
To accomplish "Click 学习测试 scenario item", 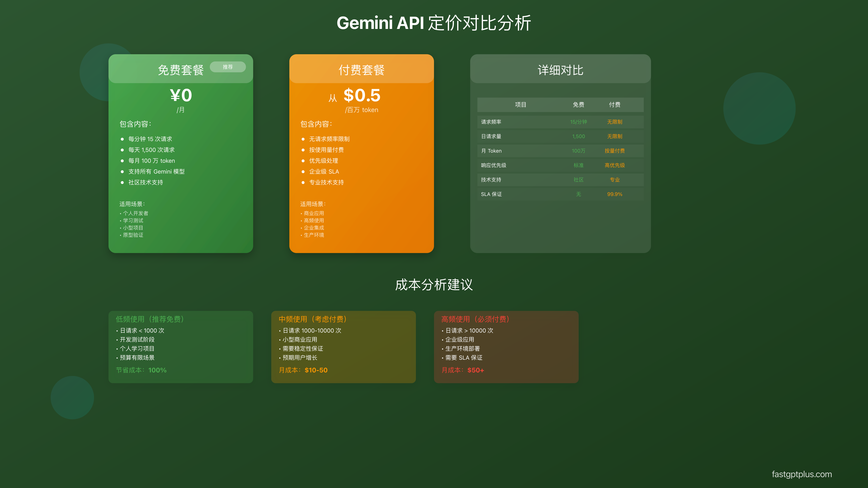I will (x=133, y=221).
